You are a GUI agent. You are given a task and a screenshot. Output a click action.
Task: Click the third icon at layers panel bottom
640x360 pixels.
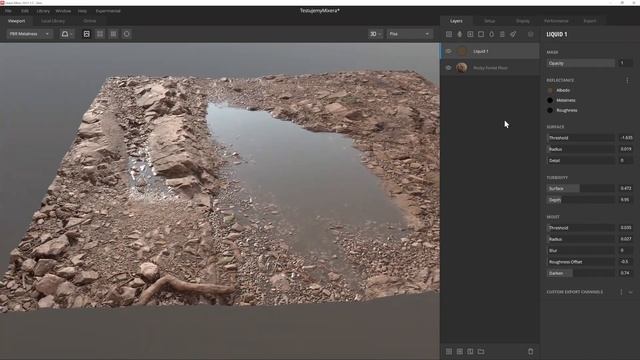[x=470, y=351]
